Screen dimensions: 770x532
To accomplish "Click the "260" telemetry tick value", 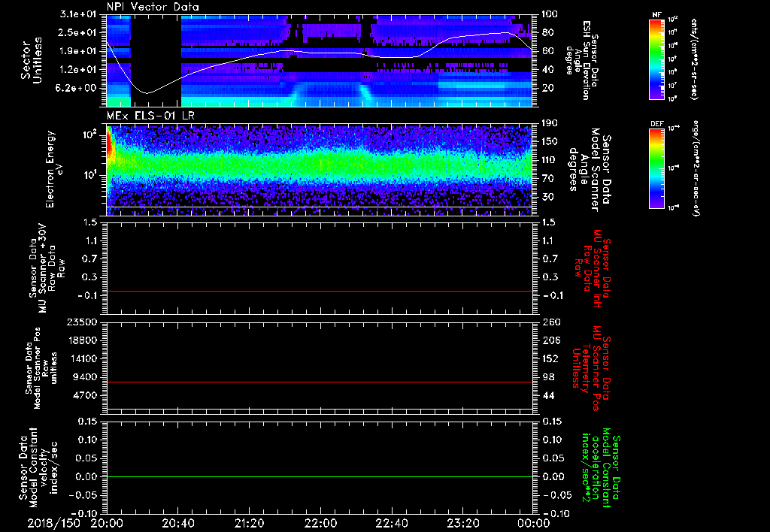I will click(x=550, y=322).
